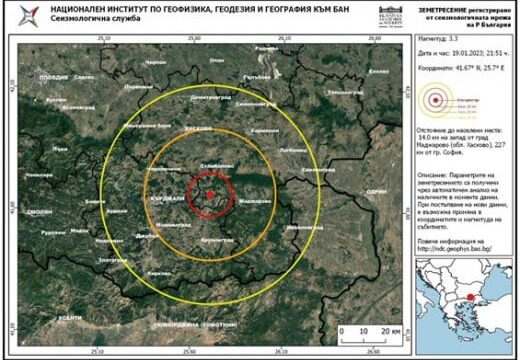Open the ndc.geophys.bas.bg link
Viewport: 520px width, 360px height.
455,249
